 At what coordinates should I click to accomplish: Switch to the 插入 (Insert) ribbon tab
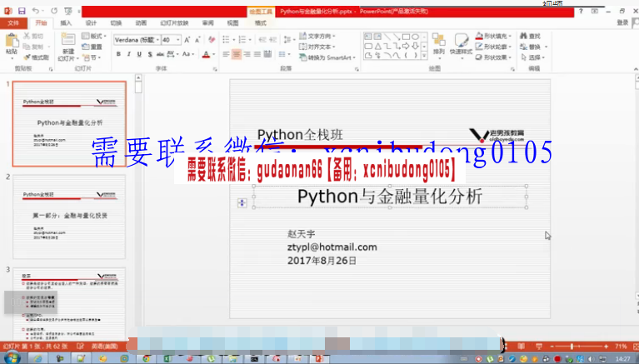(66, 22)
